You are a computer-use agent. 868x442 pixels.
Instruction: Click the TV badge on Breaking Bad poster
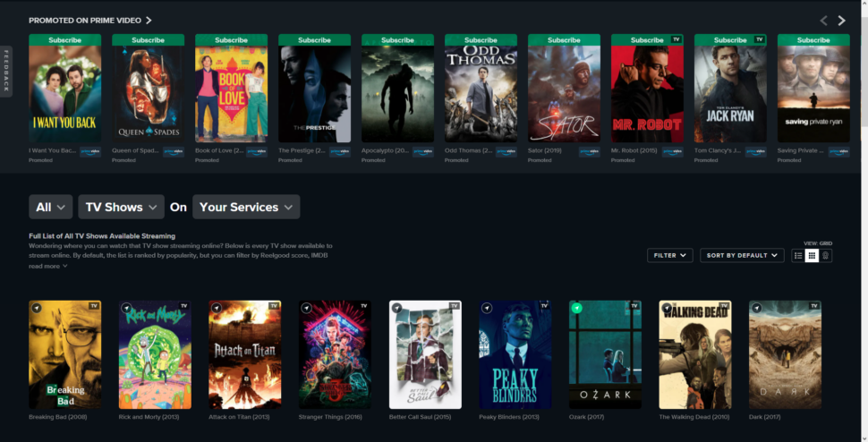94,306
